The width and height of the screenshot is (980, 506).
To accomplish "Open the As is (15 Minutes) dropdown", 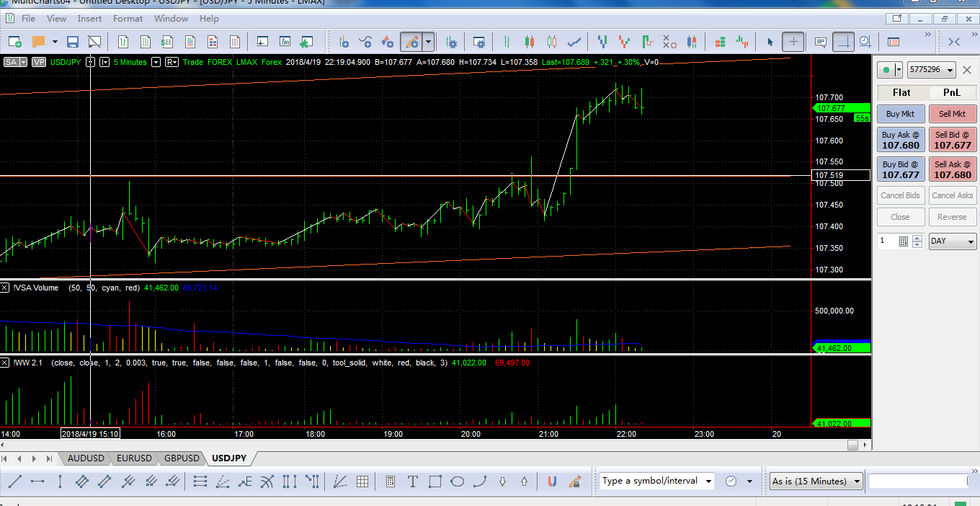I will 816,481.
